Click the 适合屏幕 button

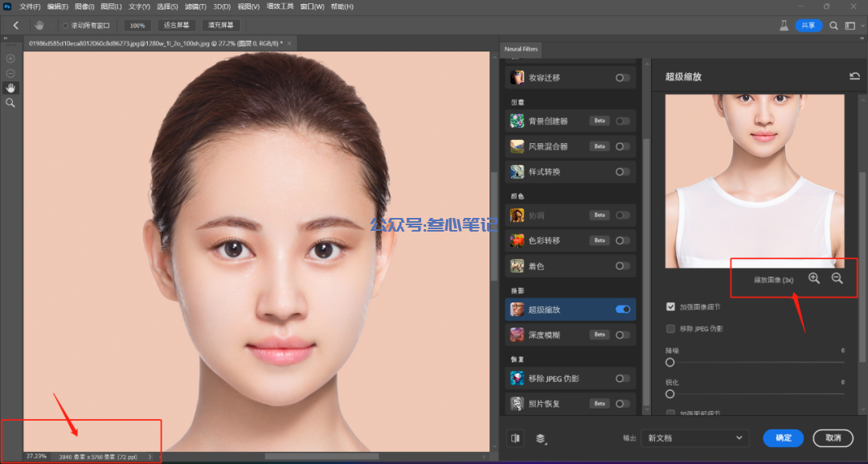(177, 26)
